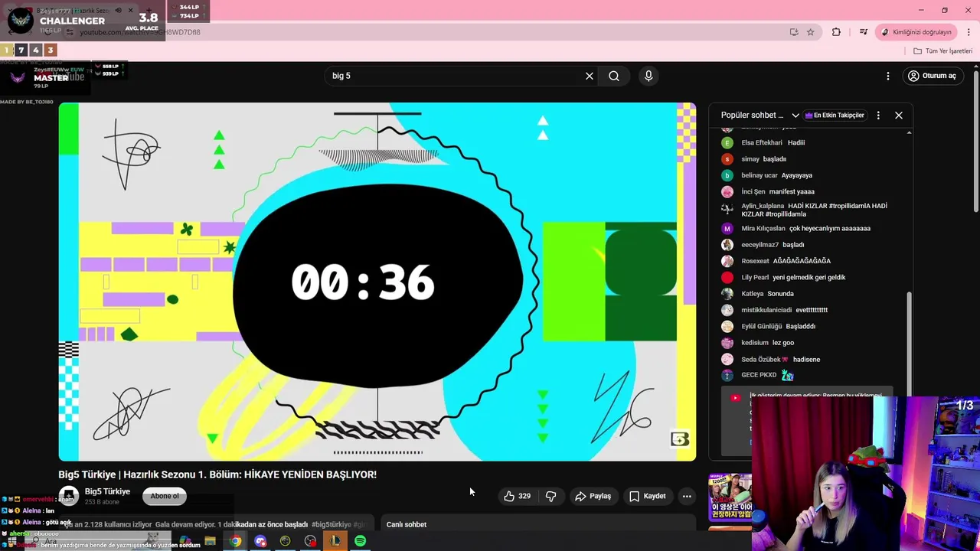Open League of Legends taskbar icon

click(335, 541)
